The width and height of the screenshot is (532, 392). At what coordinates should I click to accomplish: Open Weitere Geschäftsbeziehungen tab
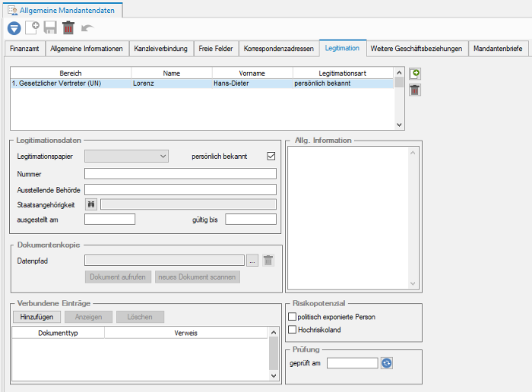[x=416, y=49]
